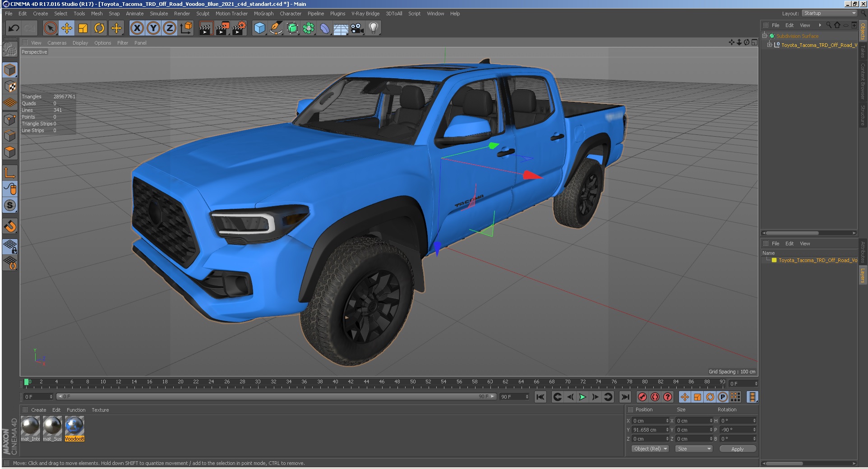
Task: Click Position Y value field
Action: 649,430
